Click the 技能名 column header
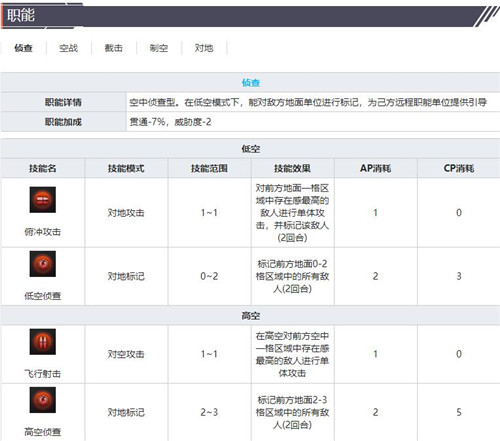Image resolution: width=500 pixels, height=441 pixels. 43,168
